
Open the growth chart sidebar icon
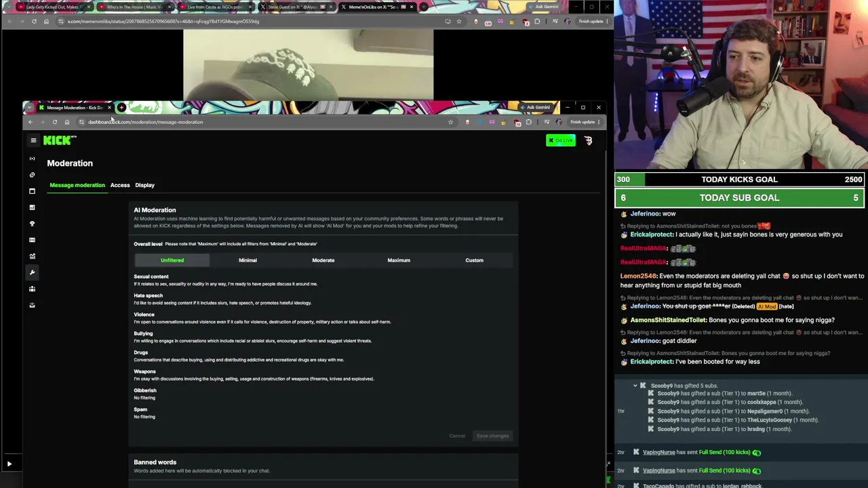[32, 256]
